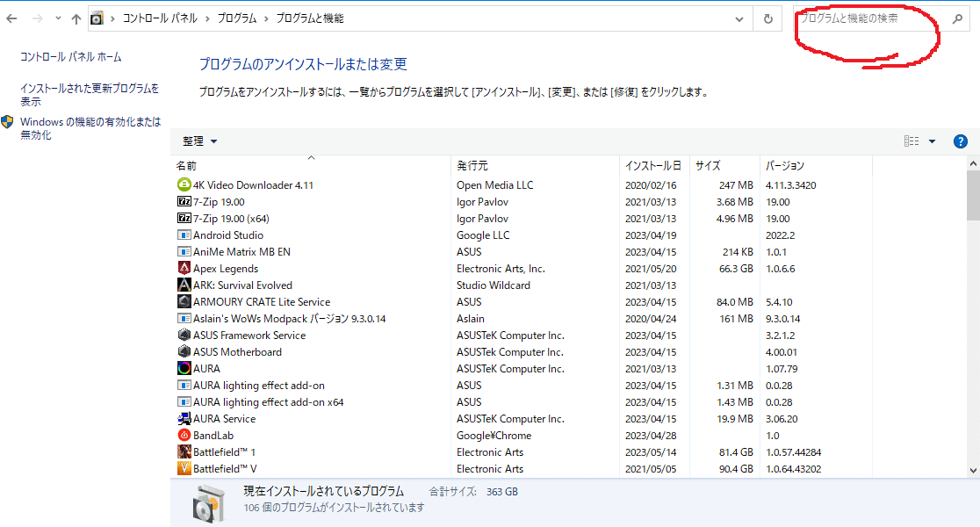Select the 4K Video Downloader program icon
980x527 pixels.
coord(184,184)
